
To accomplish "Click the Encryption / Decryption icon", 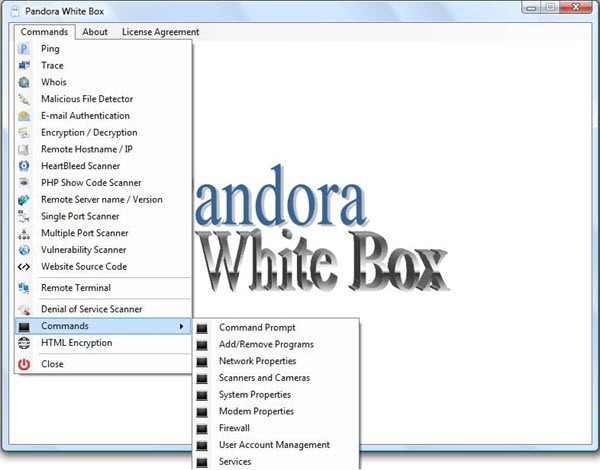I will 24,132.
